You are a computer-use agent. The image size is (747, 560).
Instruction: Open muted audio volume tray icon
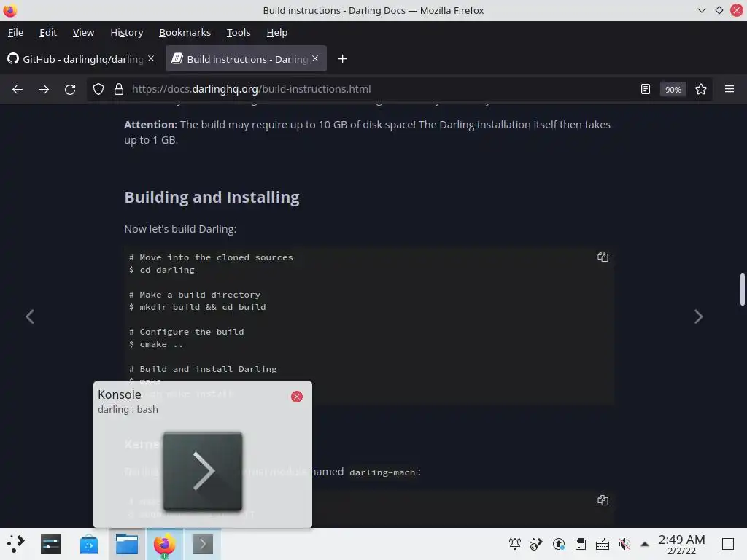pyautogui.click(x=624, y=544)
